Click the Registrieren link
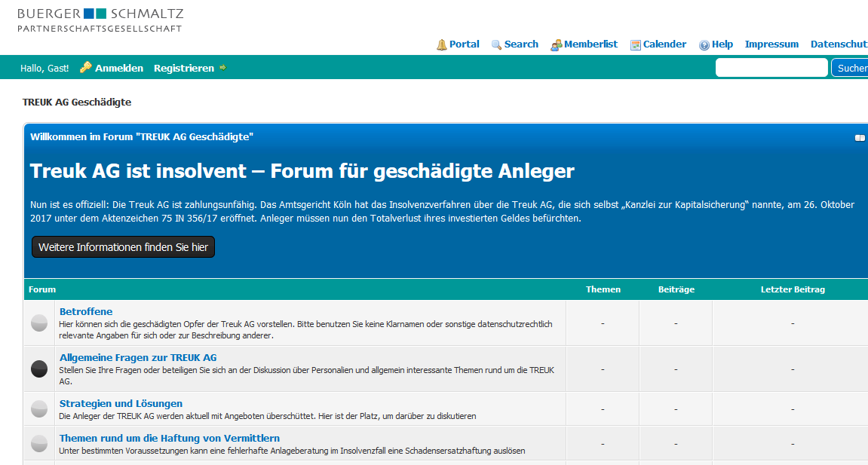Image resolution: width=868 pixels, height=465 pixels. pos(184,68)
